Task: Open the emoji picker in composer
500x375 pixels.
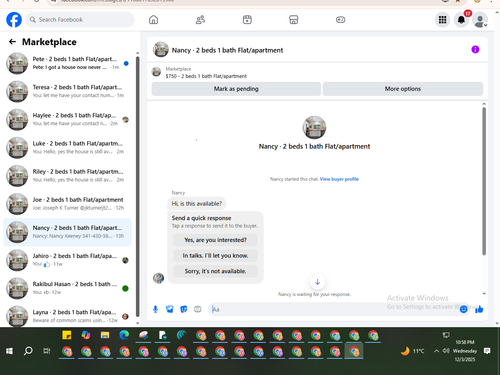Action: [463, 309]
